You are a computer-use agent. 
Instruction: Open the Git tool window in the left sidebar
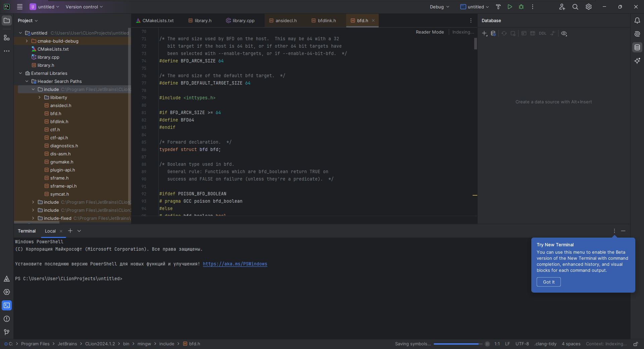click(x=6, y=332)
